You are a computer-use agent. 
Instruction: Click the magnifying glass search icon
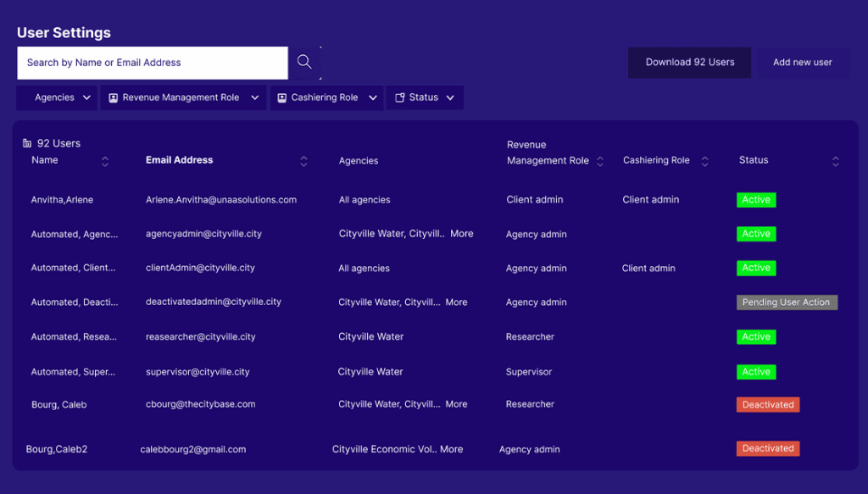[304, 62]
